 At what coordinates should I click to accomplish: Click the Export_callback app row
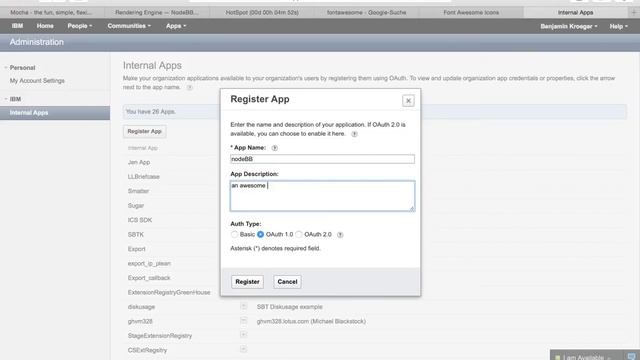click(x=149, y=278)
